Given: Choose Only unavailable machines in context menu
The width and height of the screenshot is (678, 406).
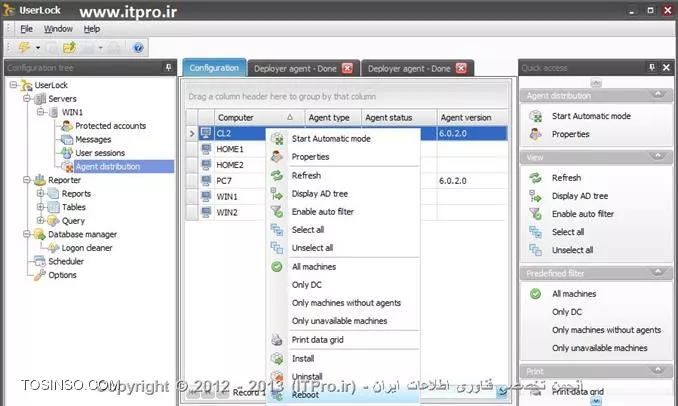Looking at the screenshot, I should point(343,321).
